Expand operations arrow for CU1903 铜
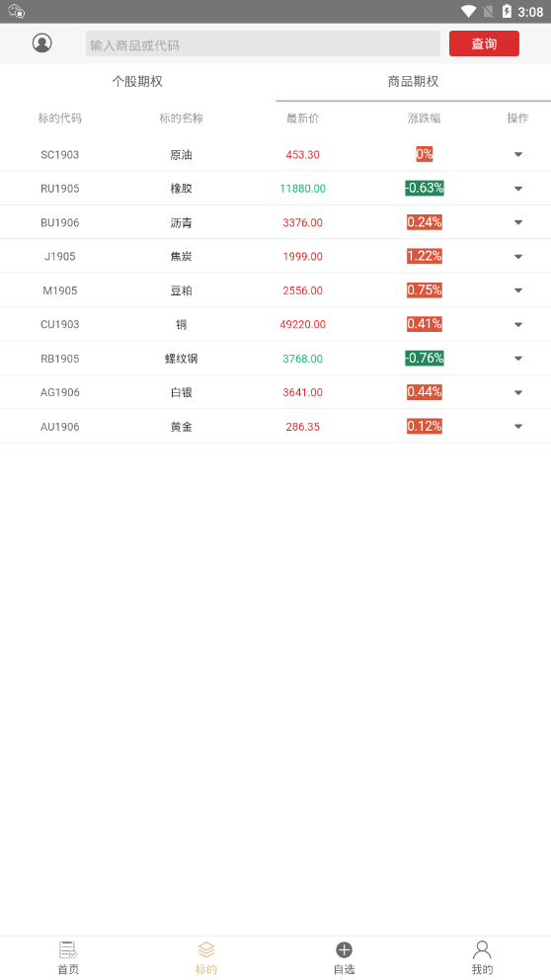 517,324
